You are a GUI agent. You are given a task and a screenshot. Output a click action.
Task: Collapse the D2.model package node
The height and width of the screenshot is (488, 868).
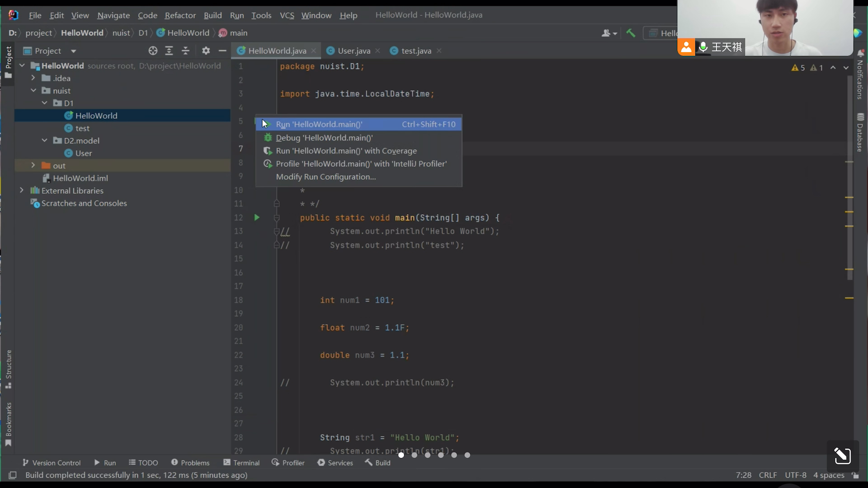point(44,141)
